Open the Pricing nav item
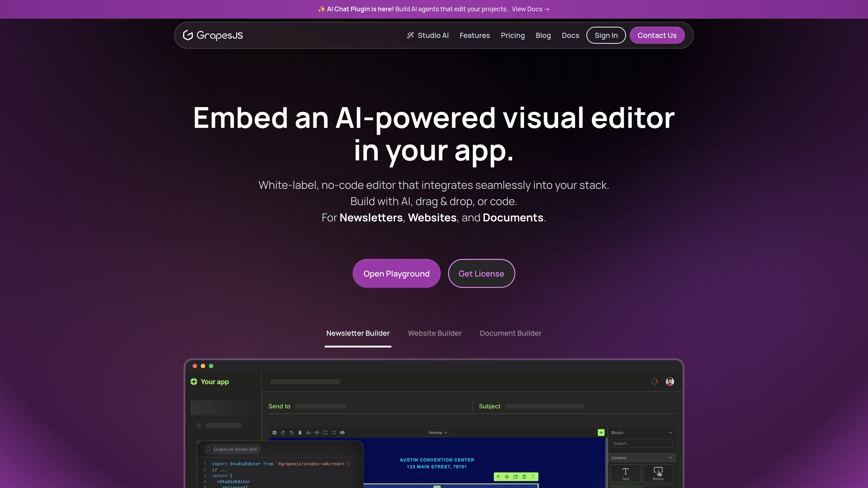 (x=512, y=35)
